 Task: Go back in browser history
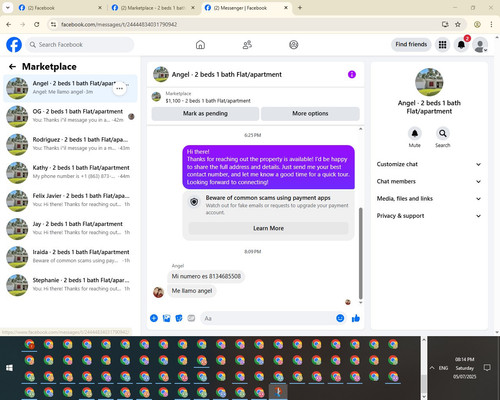9,24
